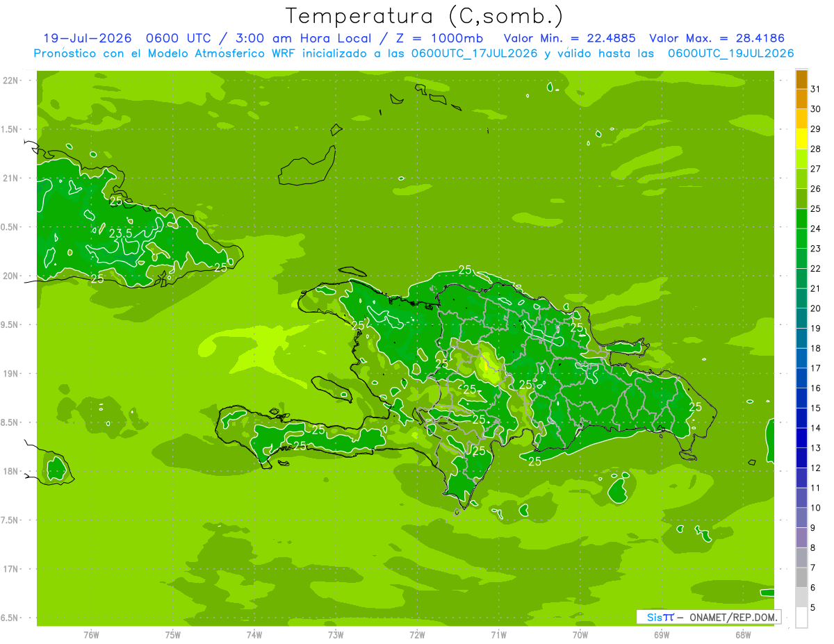Click the '20' colorbar scale label

[x=816, y=308]
